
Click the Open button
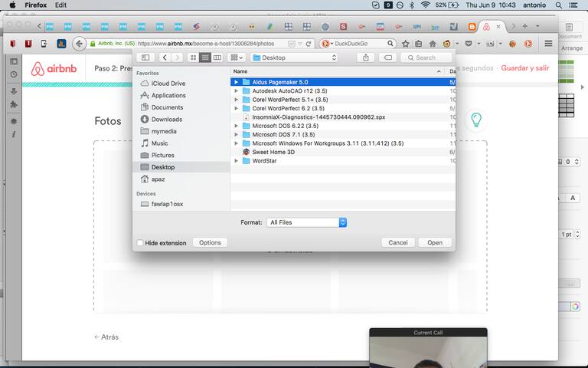pos(435,242)
